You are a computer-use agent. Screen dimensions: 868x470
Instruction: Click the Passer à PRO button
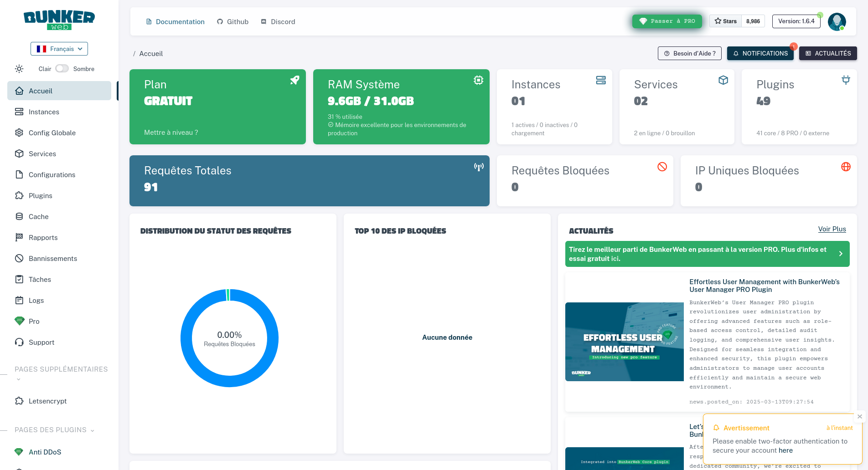pyautogui.click(x=667, y=21)
